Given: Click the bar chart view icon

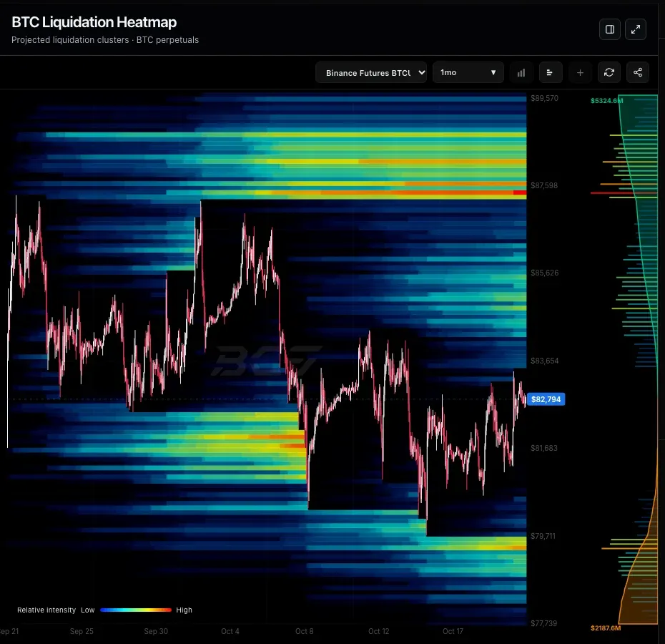Looking at the screenshot, I should 521,72.
